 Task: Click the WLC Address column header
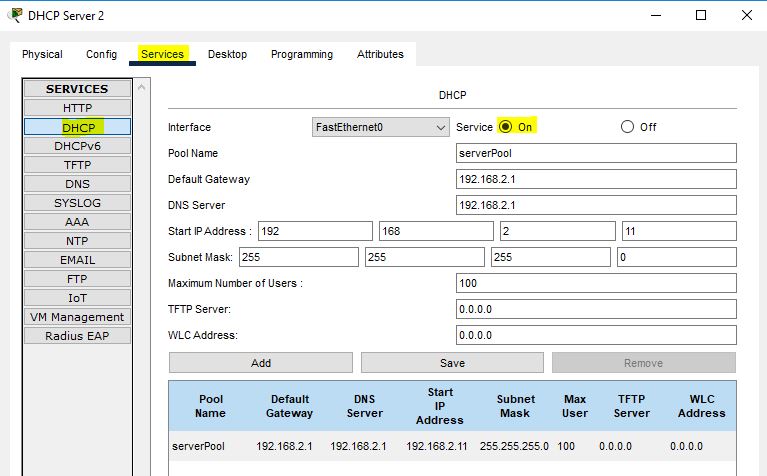click(701, 406)
